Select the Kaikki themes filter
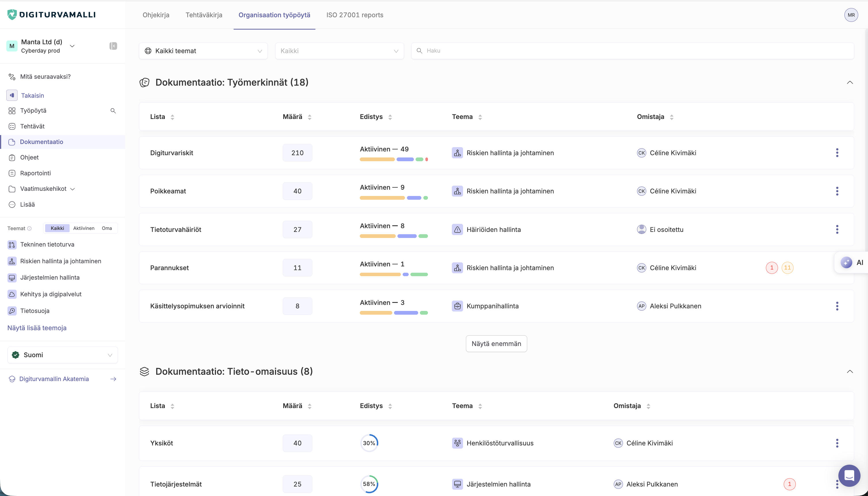 tap(57, 228)
